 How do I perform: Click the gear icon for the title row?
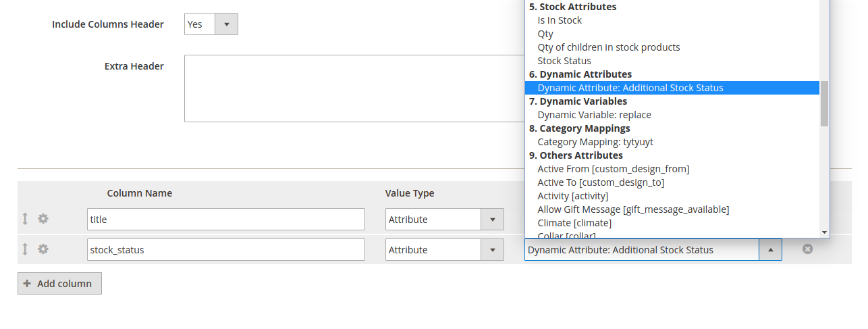pos(43,219)
